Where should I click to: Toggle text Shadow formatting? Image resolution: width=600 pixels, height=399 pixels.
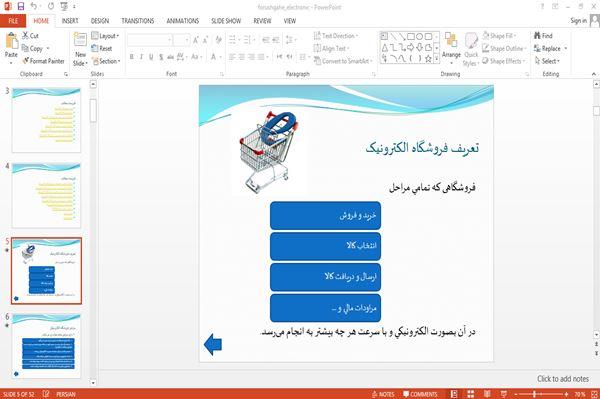pos(161,57)
